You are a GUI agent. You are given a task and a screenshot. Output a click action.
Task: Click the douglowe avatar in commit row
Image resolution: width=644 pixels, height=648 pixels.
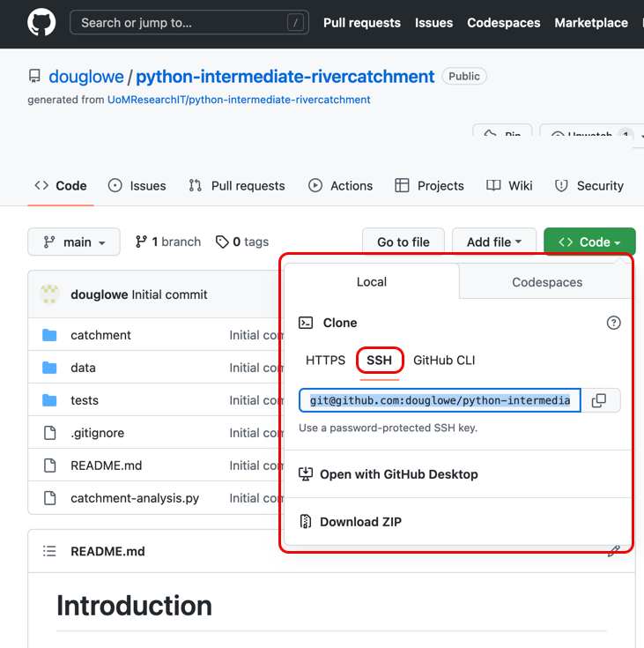49,294
